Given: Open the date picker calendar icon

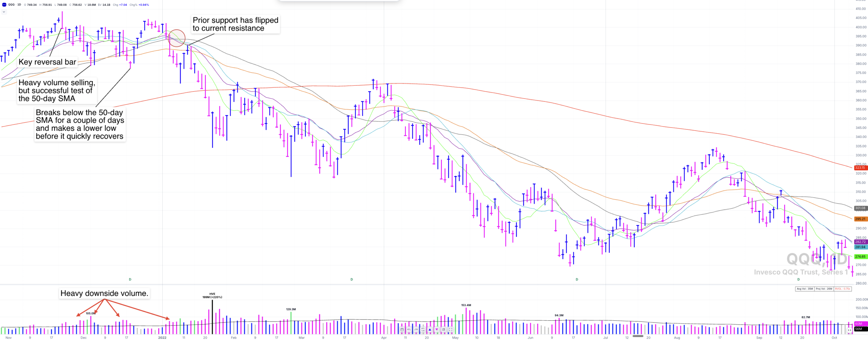Looking at the screenshot, I should pyautogui.click(x=402, y=329).
